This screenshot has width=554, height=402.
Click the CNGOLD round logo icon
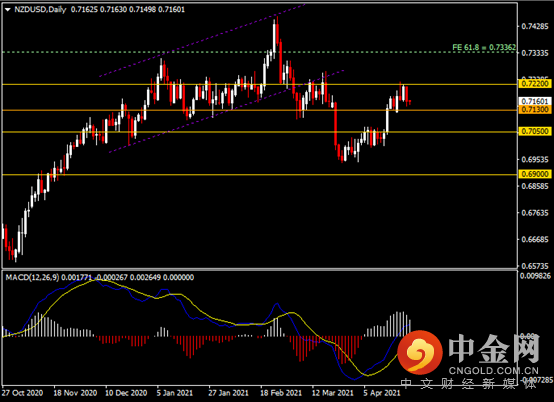[420, 352]
